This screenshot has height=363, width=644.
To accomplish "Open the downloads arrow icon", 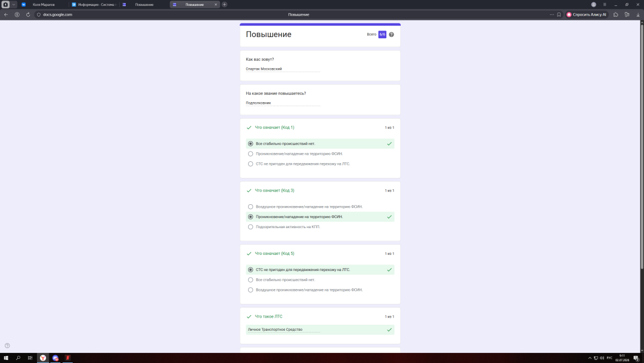I will 638,14.
